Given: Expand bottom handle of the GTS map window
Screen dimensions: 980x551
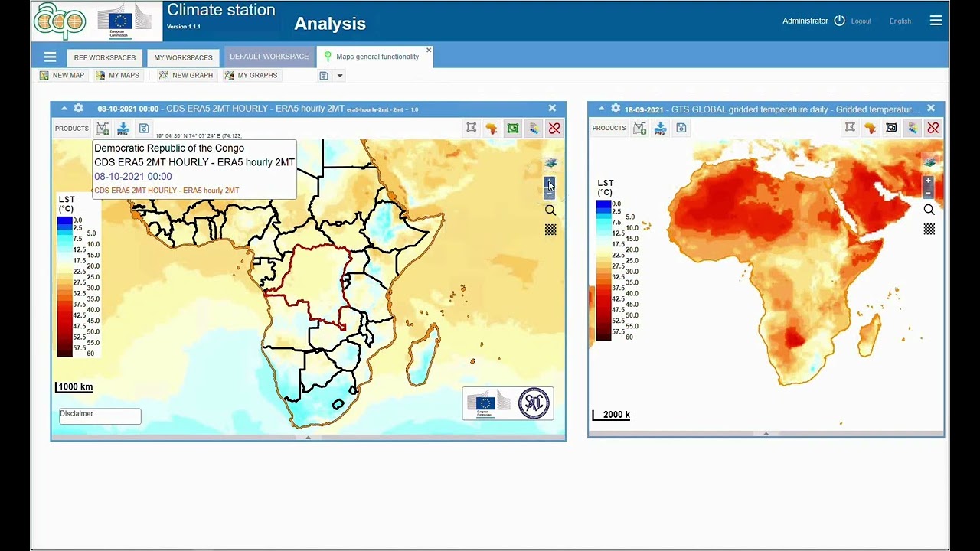Looking at the screenshot, I should point(766,434).
